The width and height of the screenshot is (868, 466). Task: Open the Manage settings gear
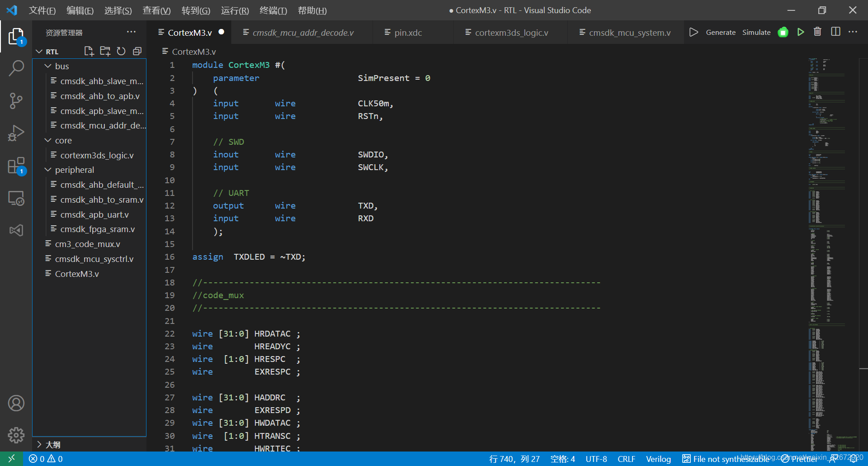click(x=16, y=435)
